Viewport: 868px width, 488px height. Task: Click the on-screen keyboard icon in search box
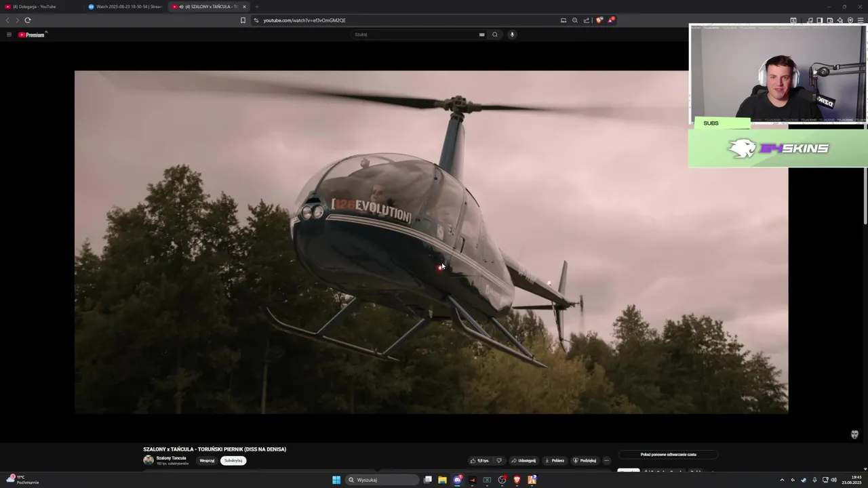[x=482, y=35]
